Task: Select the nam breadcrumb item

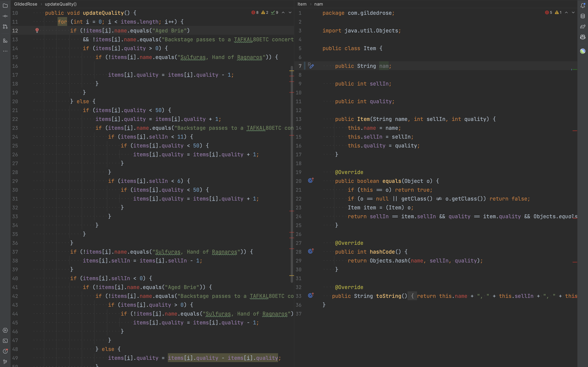Action: 319,4
